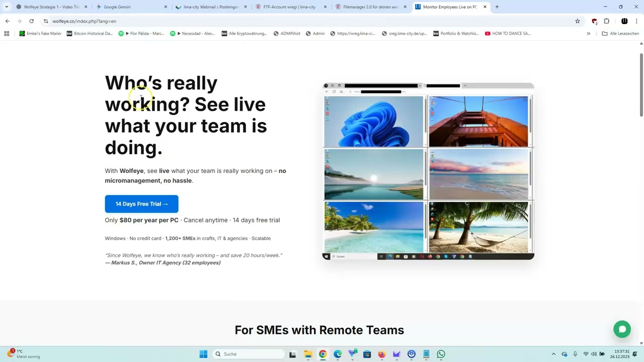
Task: Close the Google Gemini tab
Action: point(166,7)
